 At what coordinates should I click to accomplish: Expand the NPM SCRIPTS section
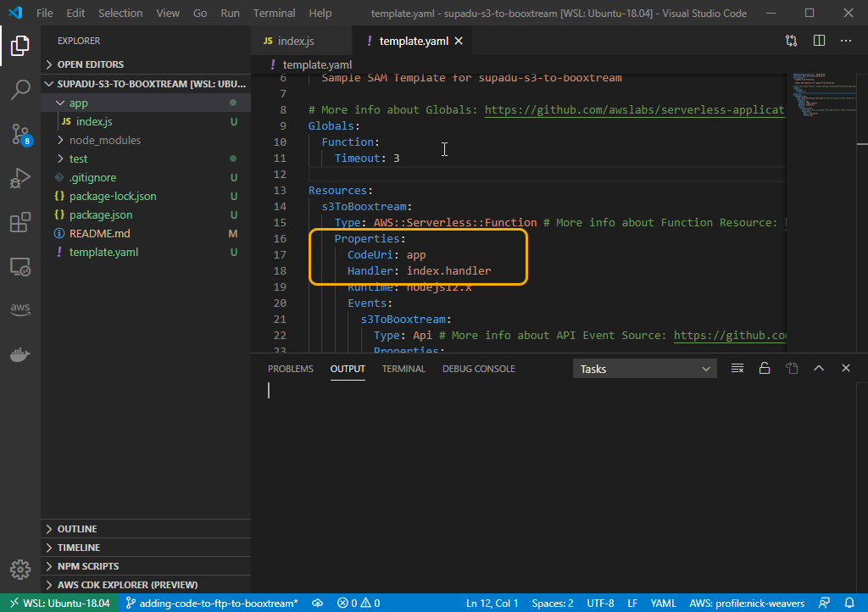pyautogui.click(x=146, y=566)
